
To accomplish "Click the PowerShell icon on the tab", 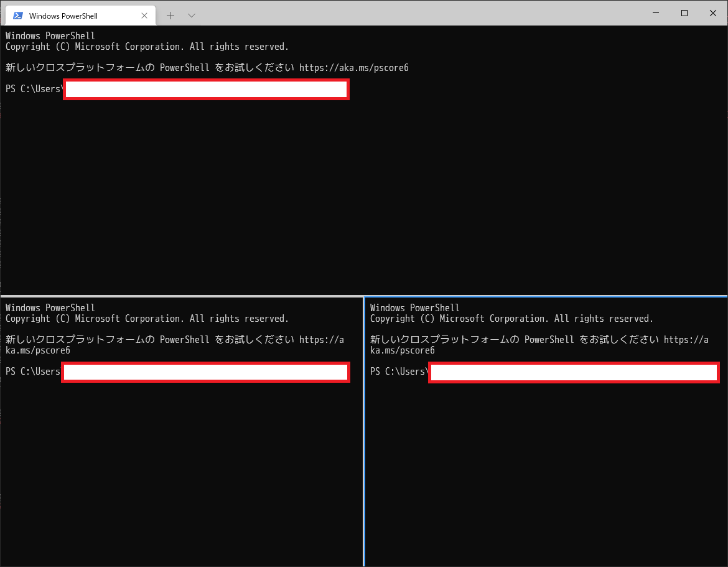I will pos(18,16).
